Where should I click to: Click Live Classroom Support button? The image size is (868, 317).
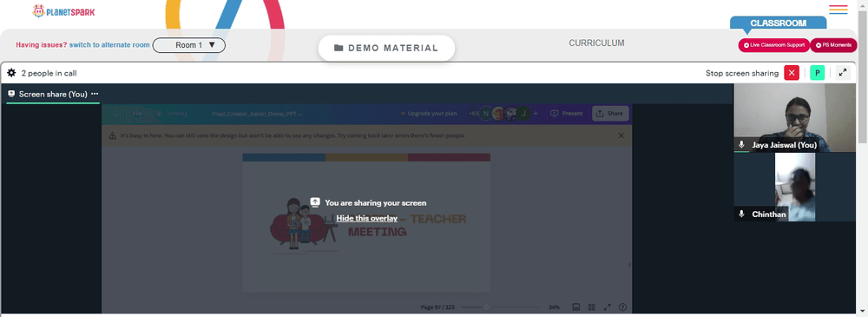tap(773, 45)
